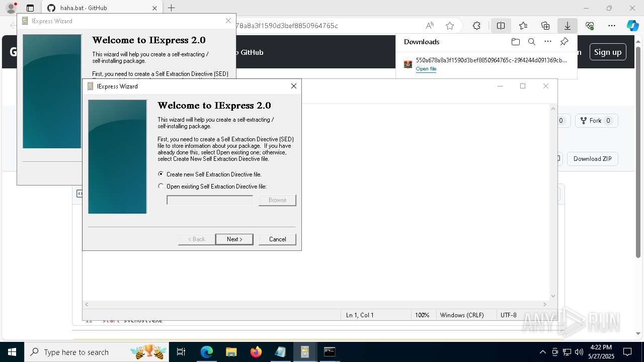Toggle split screen icon

(501, 26)
